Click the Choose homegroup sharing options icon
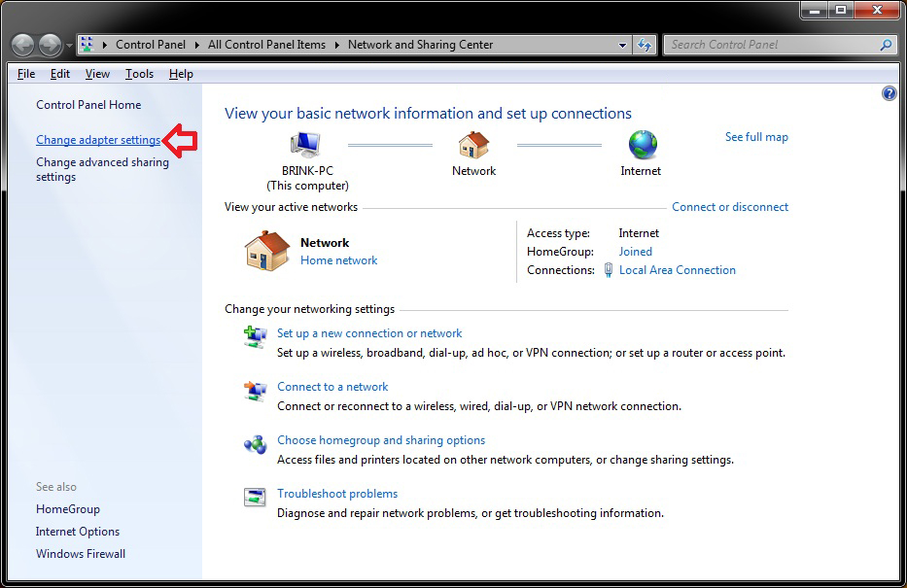907x588 pixels. [255, 444]
